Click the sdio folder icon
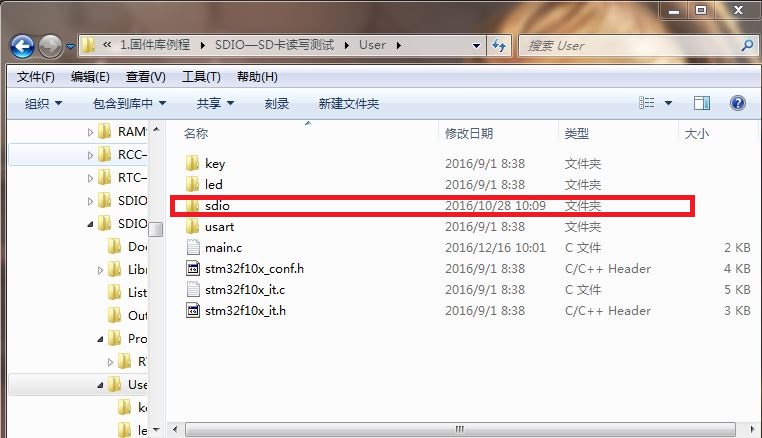The image size is (762, 438). [193, 206]
